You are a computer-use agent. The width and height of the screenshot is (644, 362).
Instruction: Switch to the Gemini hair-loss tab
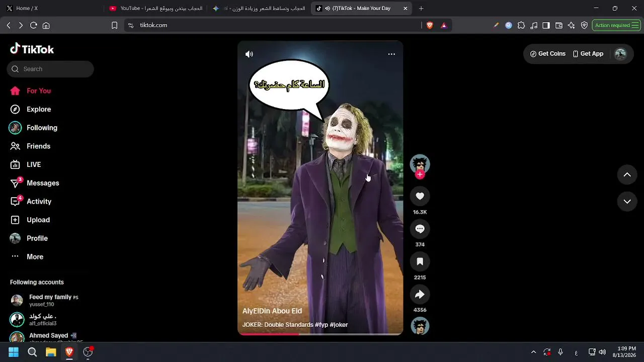(259, 8)
